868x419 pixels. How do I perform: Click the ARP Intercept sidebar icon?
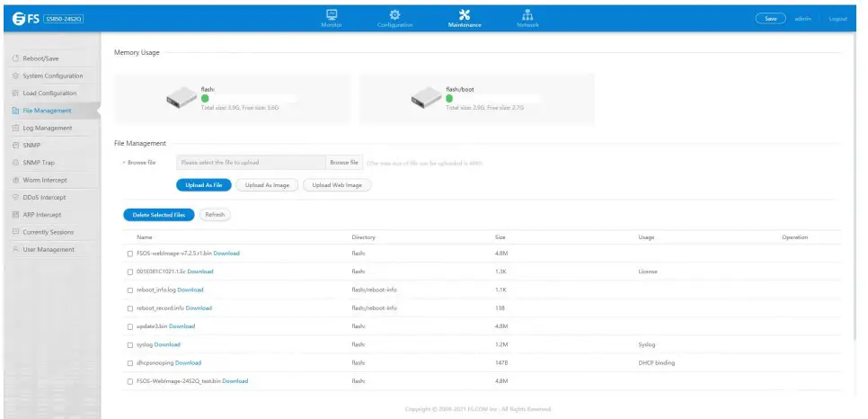click(x=15, y=215)
